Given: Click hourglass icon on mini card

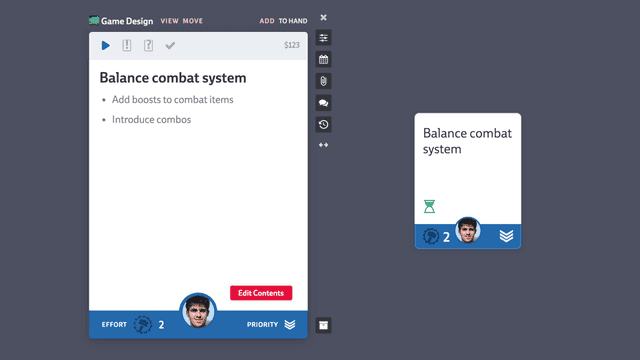Looking at the screenshot, I should pos(429,207).
